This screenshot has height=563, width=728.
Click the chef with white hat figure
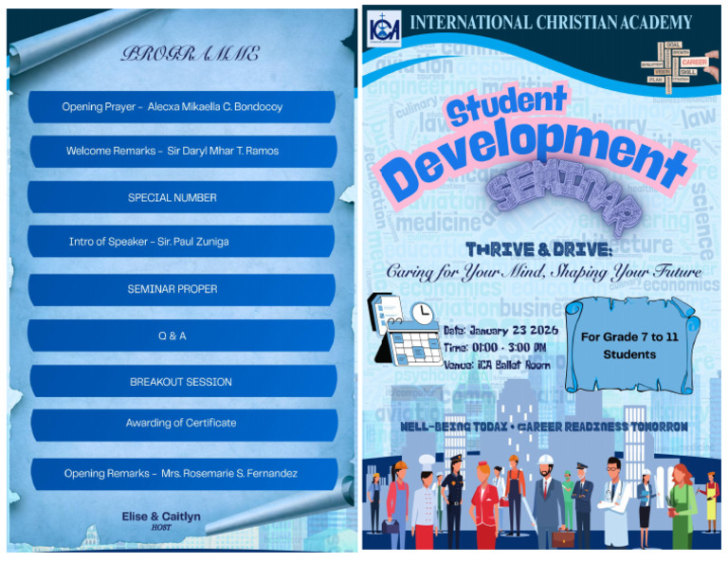click(425, 501)
